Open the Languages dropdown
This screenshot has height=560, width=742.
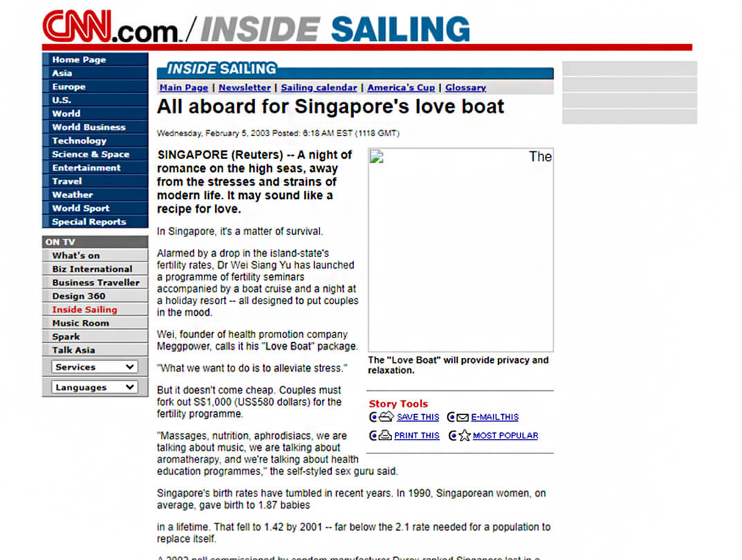95,387
